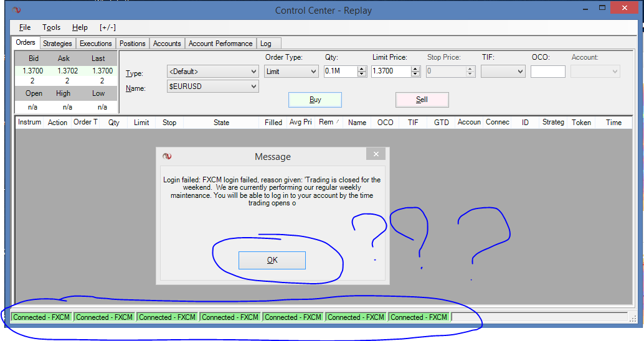This screenshot has height=341, width=644.
Task: Increase Limit Price with up arrow
Action: coord(415,68)
